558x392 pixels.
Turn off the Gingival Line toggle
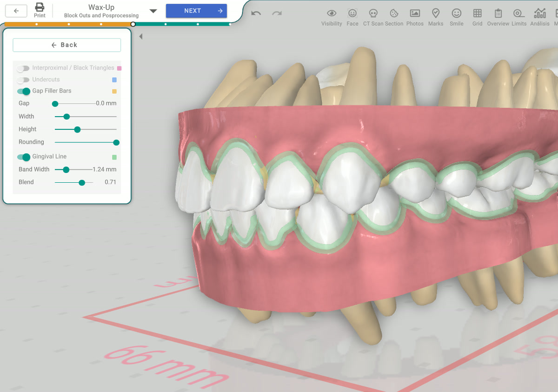click(23, 157)
